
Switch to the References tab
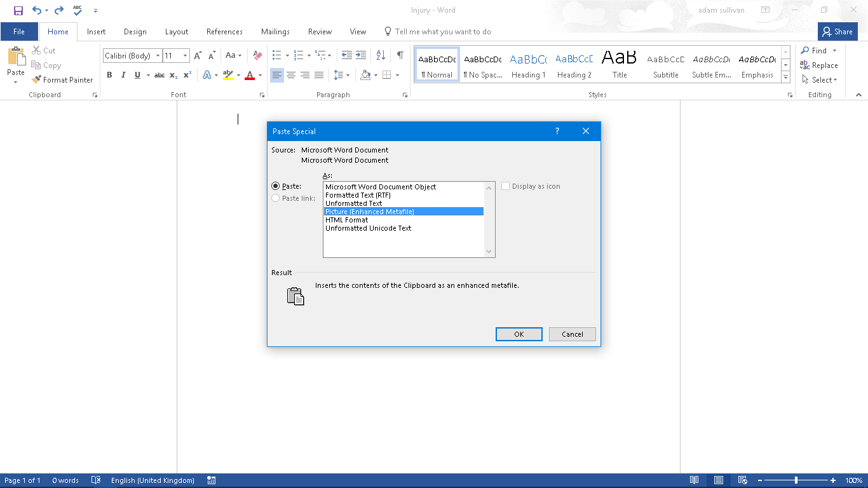point(224,32)
